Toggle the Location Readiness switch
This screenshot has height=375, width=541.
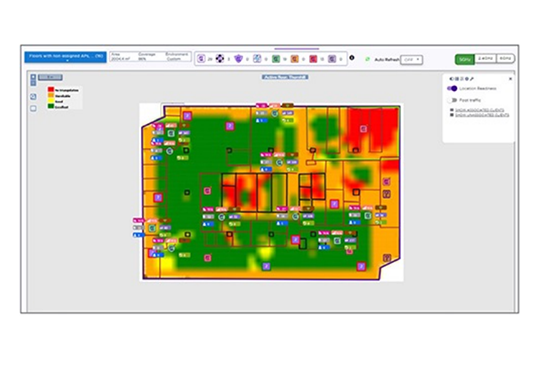[x=452, y=89]
